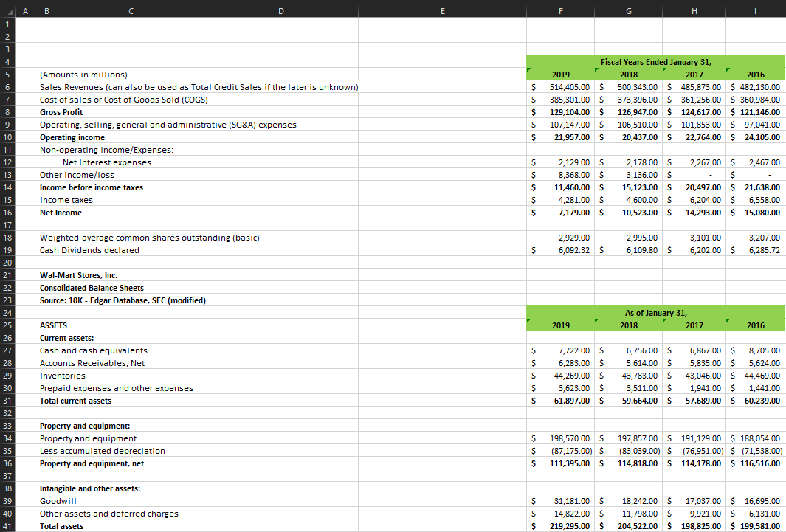Select the SG&A expenses label cell
Image resolution: width=786 pixels, height=532 pixels.
pyautogui.click(x=168, y=125)
